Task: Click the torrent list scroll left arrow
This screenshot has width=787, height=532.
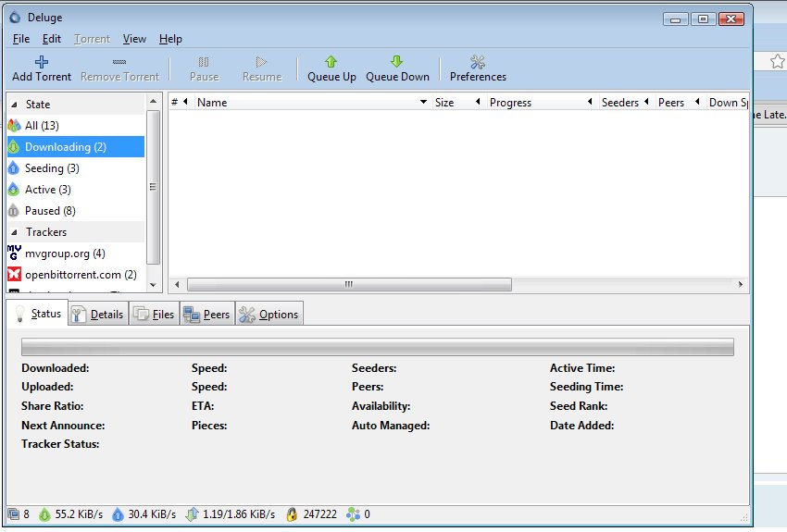Action: click(x=177, y=284)
